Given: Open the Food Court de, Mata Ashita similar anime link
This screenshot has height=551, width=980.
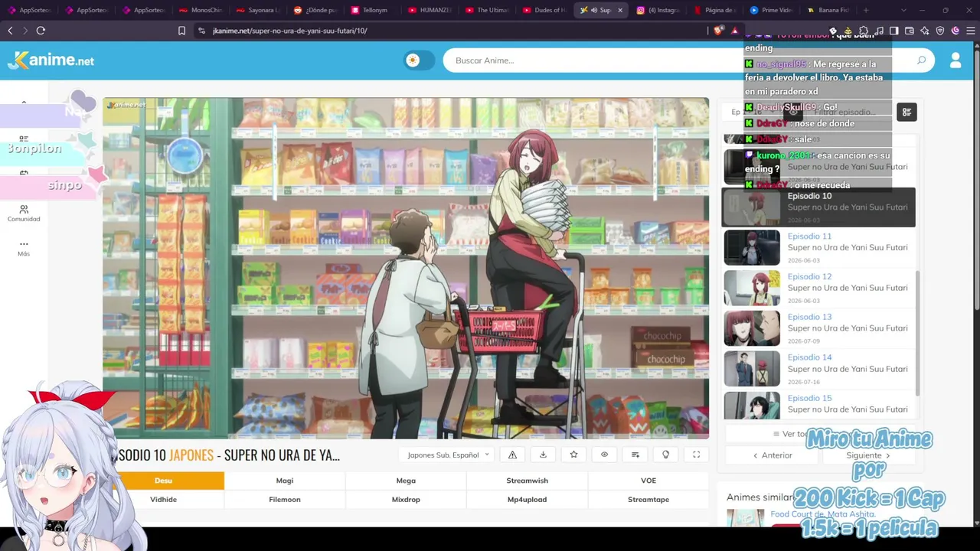Looking at the screenshot, I should pos(822,514).
